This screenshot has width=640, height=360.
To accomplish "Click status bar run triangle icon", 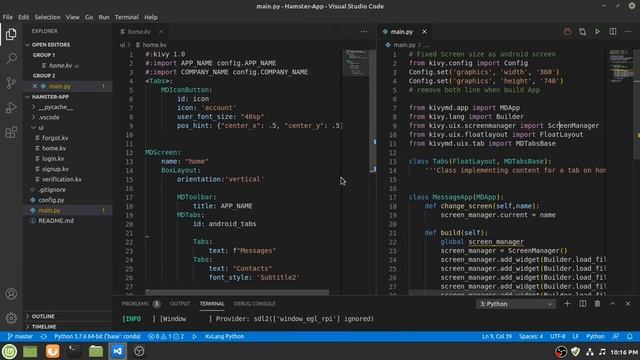I will (195, 336).
